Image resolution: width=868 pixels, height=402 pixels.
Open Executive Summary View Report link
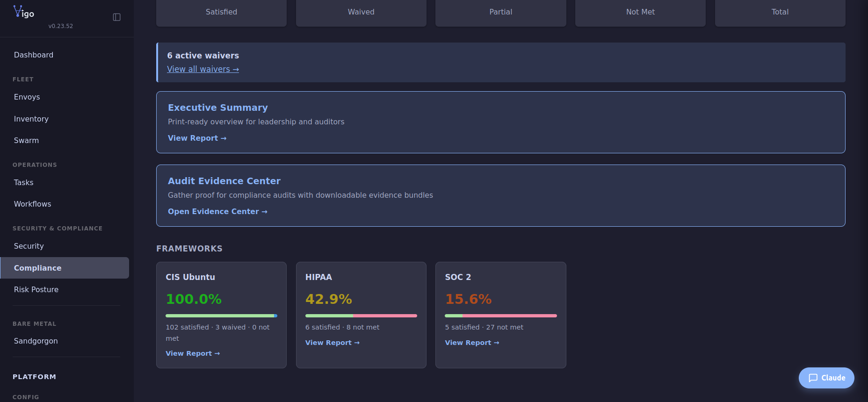pos(197,138)
